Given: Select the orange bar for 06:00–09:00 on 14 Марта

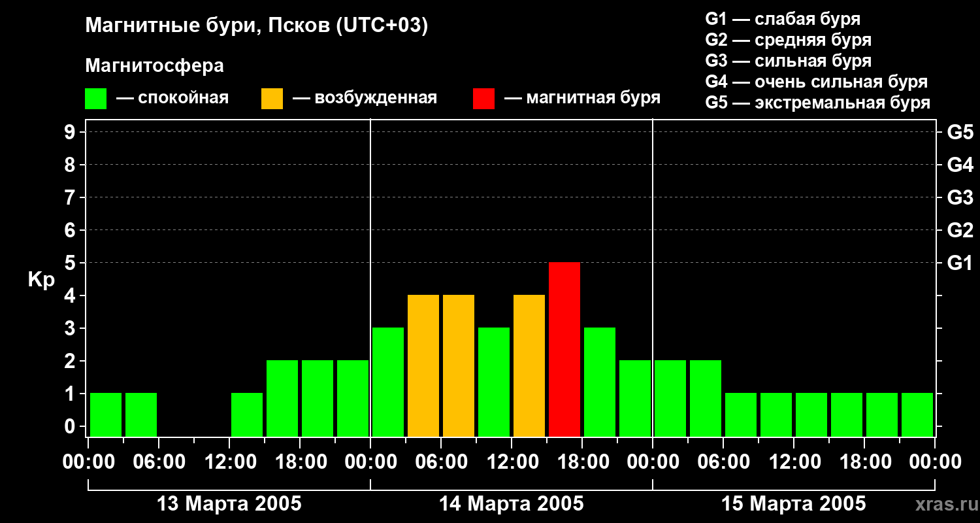Looking at the screenshot, I should (459, 365).
